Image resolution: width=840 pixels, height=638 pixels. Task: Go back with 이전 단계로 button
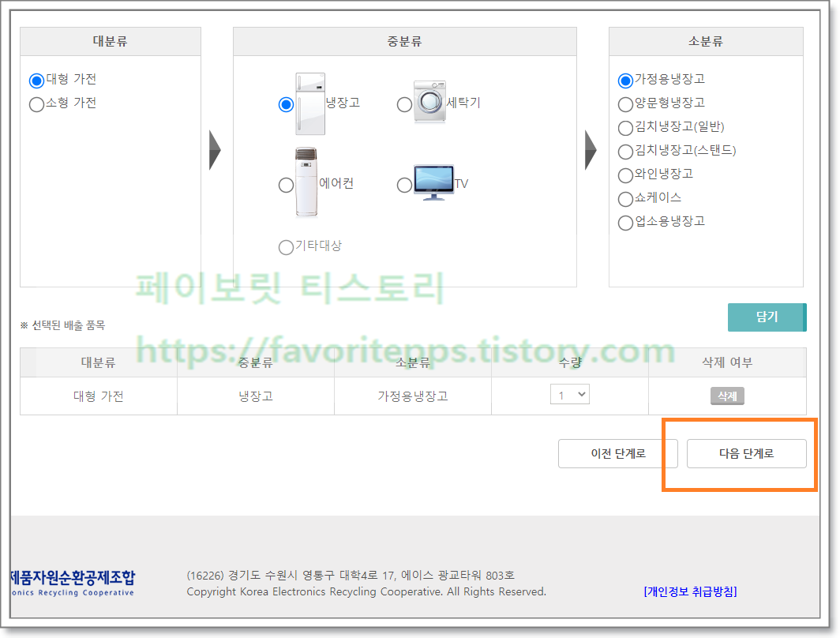(x=618, y=454)
